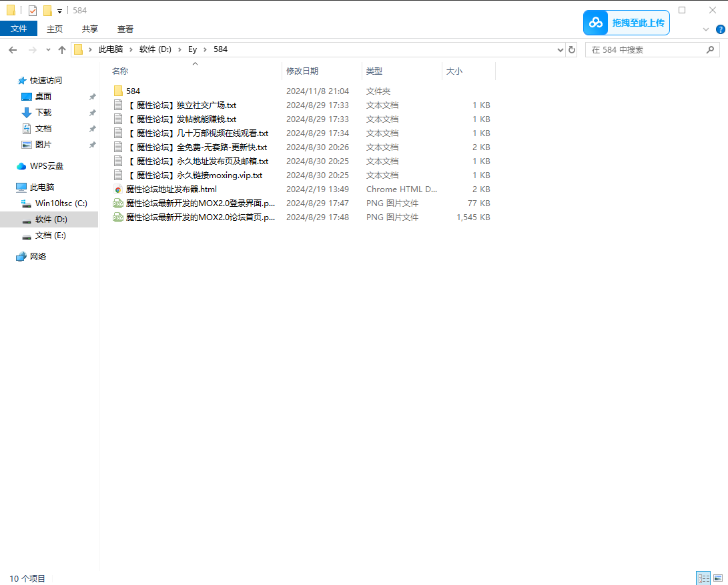Viewport: 728px width, 585px height.
Task: Select the 魔性论坛地址发布器.html Chrome icon
Action: click(x=118, y=189)
